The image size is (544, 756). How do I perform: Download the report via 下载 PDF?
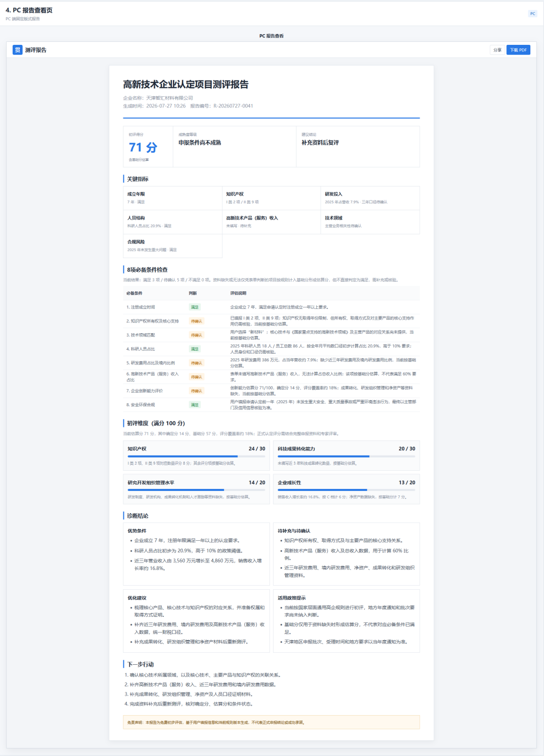tap(518, 50)
